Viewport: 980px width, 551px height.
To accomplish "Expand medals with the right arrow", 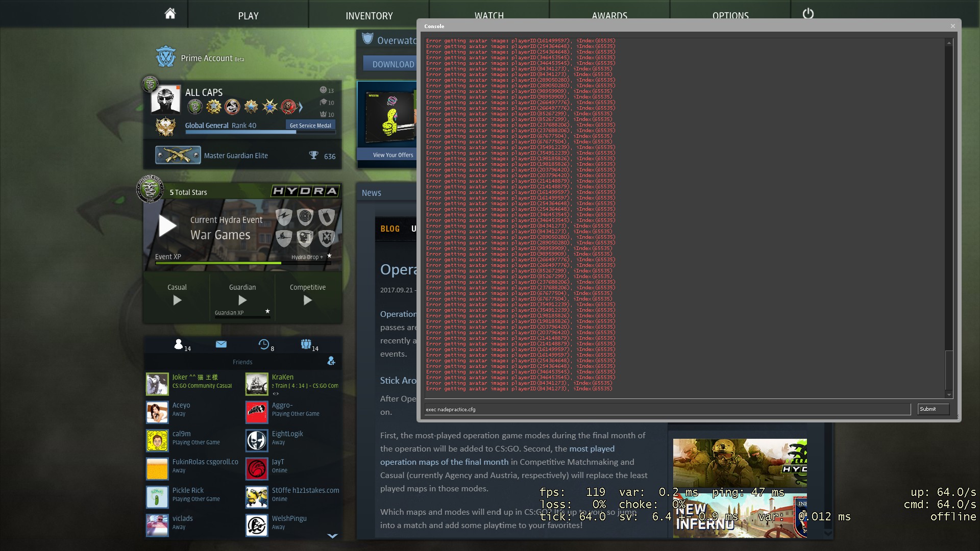I will [x=301, y=107].
